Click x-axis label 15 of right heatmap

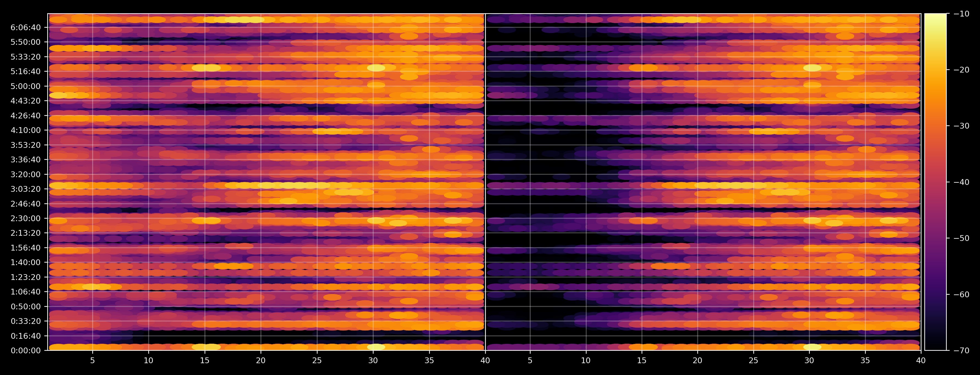[642, 360]
